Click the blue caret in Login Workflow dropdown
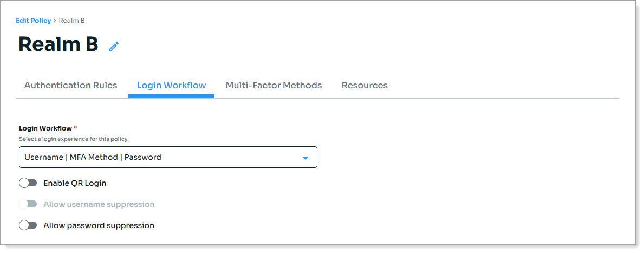The height and width of the screenshot is (253, 644). click(305, 158)
